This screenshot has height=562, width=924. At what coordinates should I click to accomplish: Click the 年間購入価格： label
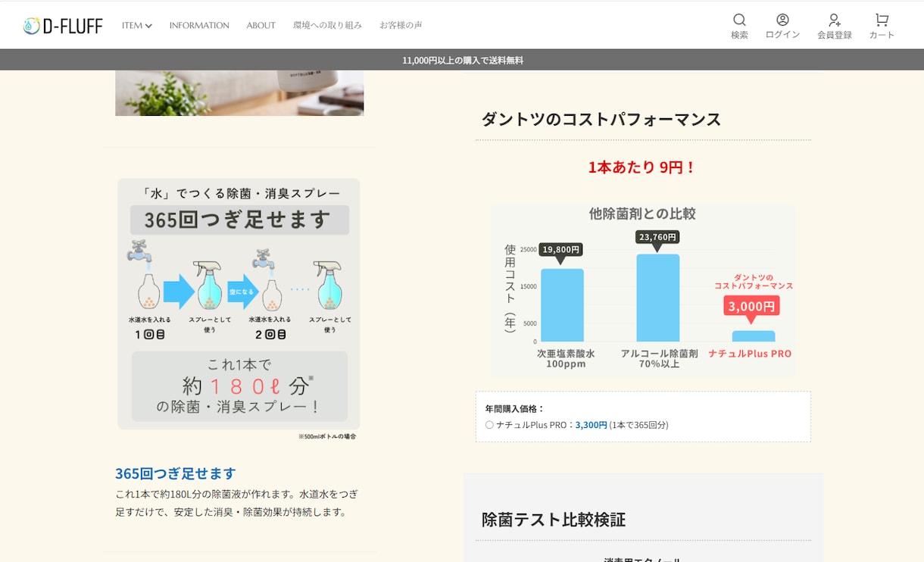pos(515,408)
